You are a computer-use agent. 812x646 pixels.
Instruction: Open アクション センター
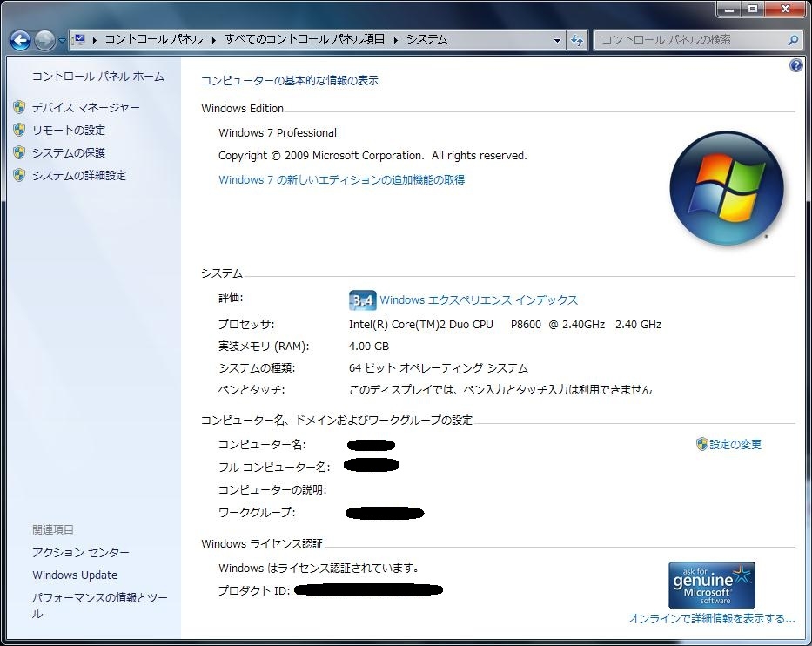point(80,553)
